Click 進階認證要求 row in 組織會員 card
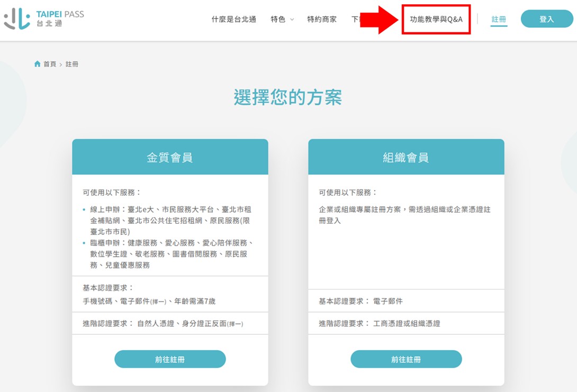Image resolution: width=577 pixels, height=392 pixels. (x=379, y=323)
